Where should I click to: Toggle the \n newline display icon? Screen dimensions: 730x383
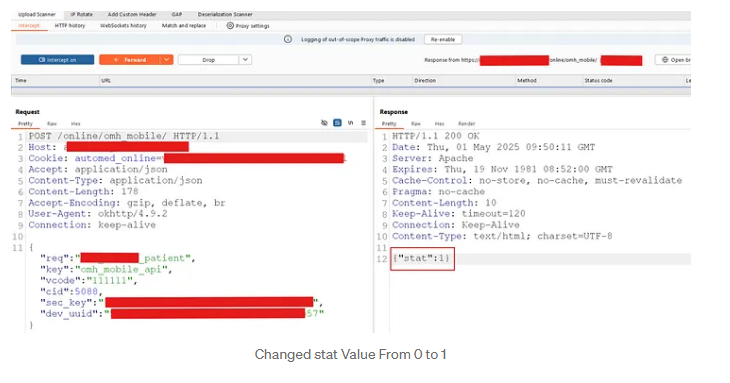[351, 123]
